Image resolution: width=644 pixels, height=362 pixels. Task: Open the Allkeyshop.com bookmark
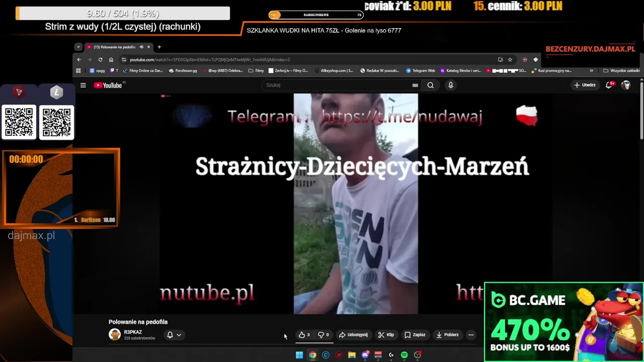(x=334, y=71)
